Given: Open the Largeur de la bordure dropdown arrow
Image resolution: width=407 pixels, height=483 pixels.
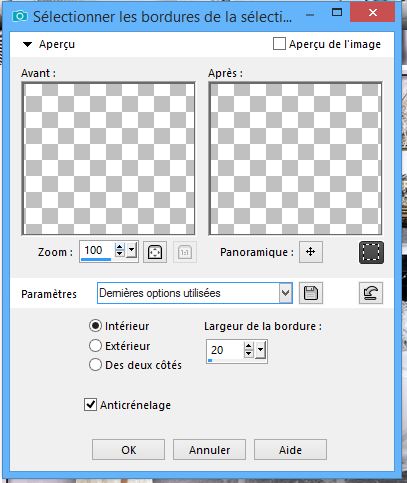Looking at the screenshot, I should pyautogui.click(x=260, y=350).
